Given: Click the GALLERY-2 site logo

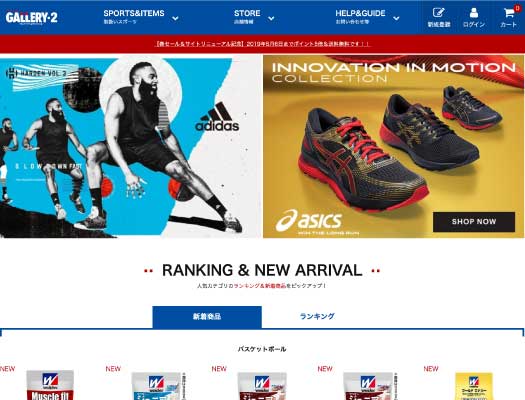Looking at the screenshot, I should (31, 18).
